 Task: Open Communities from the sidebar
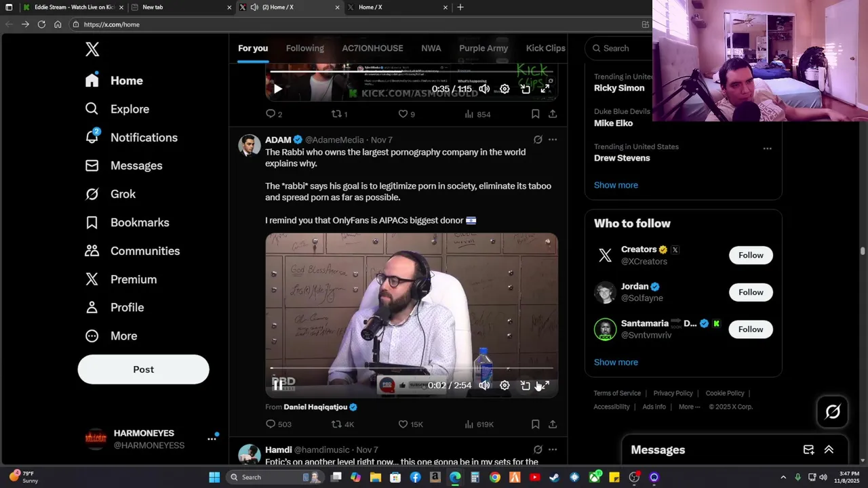(x=132, y=251)
